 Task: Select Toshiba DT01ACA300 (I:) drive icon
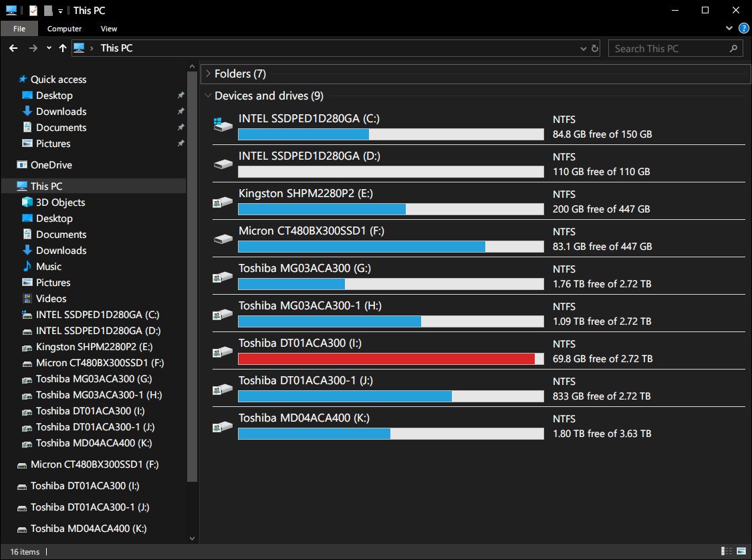click(223, 352)
